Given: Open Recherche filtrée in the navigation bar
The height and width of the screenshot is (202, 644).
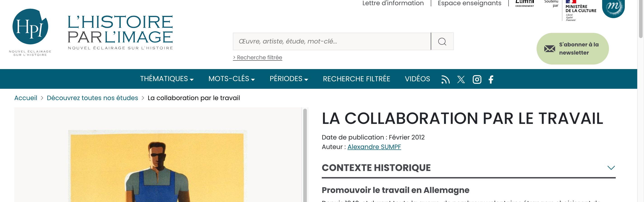Looking at the screenshot, I should [356, 79].
